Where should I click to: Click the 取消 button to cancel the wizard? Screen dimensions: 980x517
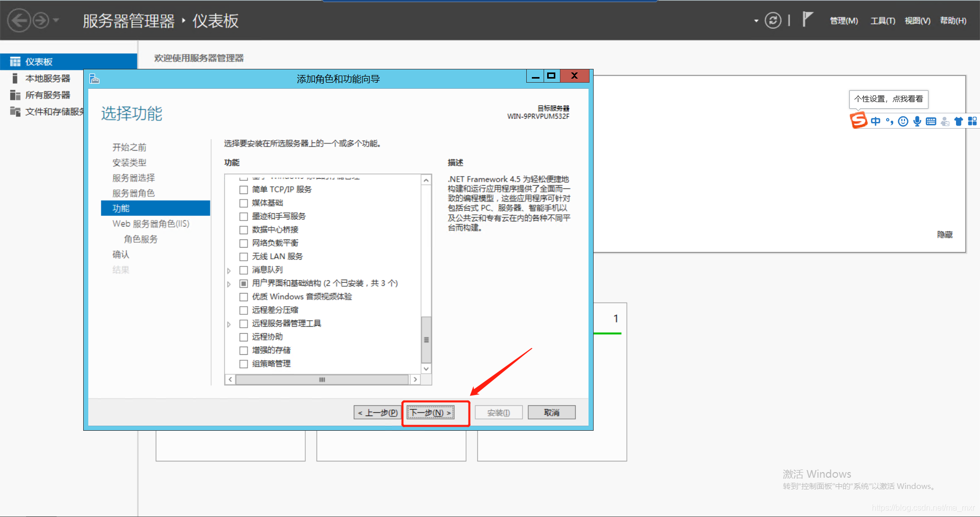pos(551,412)
